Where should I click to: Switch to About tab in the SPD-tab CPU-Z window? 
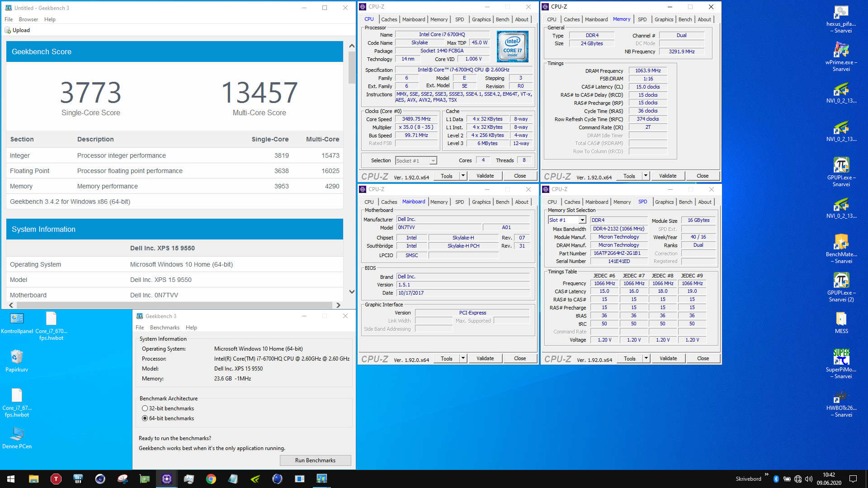pyautogui.click(x=704, y=202)
